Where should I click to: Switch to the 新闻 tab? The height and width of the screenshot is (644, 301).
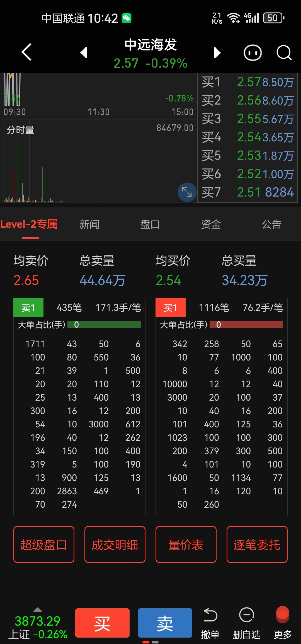[x=89, y=224]
